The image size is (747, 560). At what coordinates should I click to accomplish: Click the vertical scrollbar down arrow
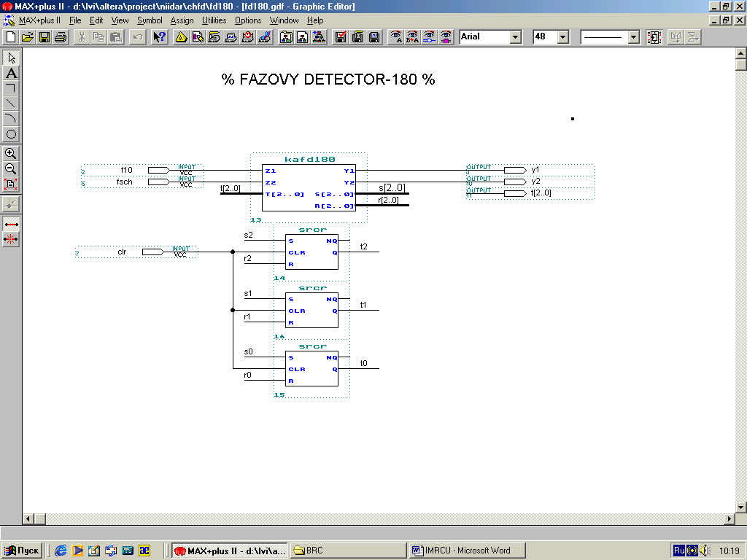[x=741, y=507]
